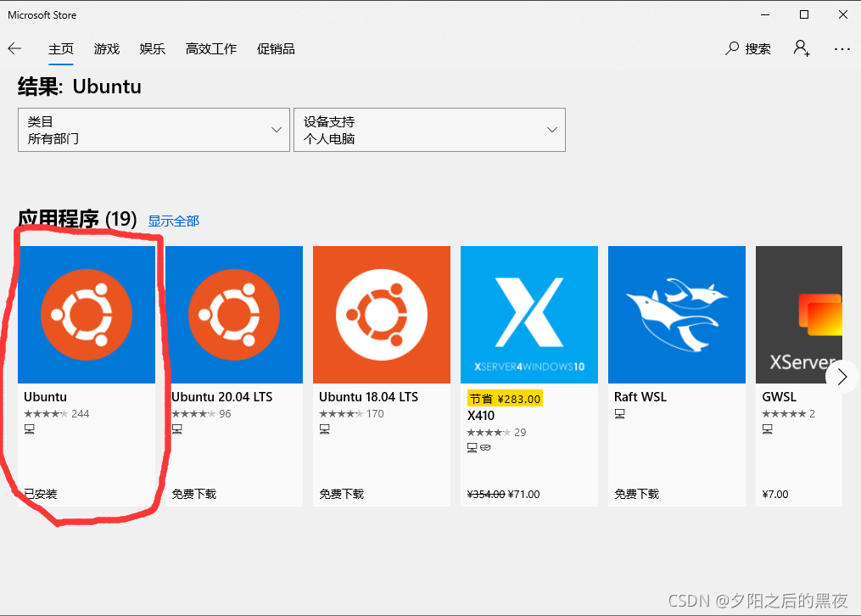861x616 pixels.
Task: Click the back navigation arrow
Action: pyautogui.click(x=14, y=48)
